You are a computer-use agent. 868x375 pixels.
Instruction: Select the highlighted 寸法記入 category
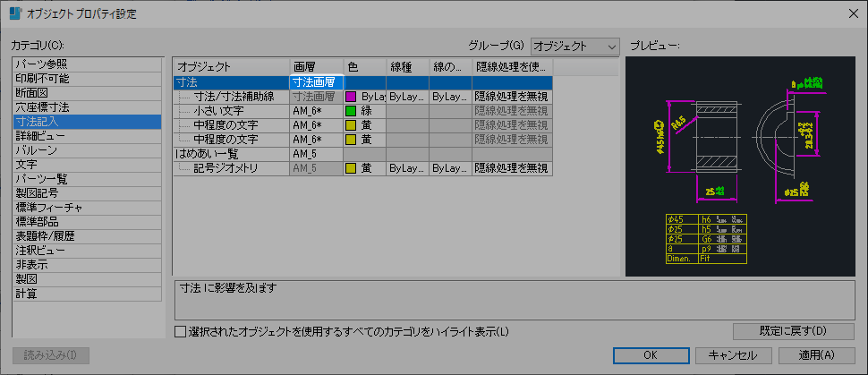click(x=88, y=122)
